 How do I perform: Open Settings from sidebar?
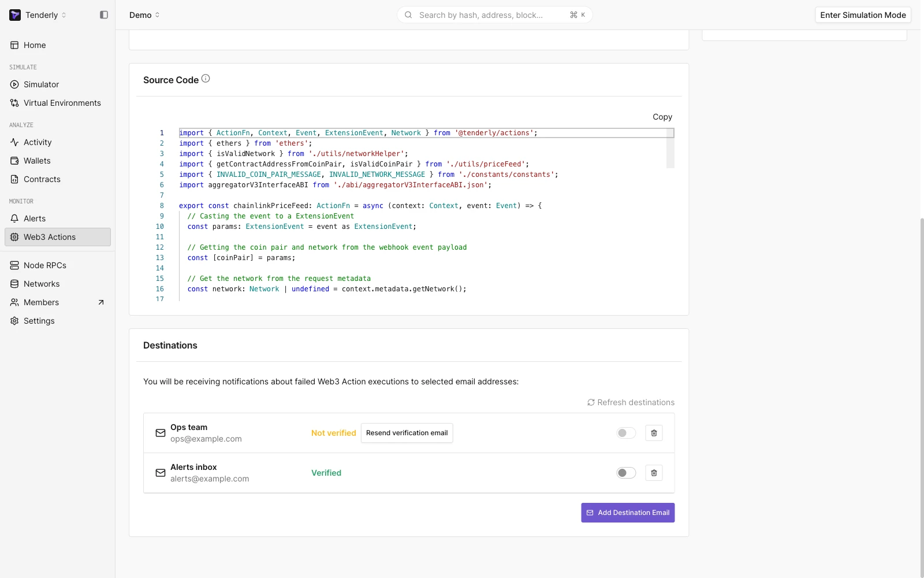57,321
